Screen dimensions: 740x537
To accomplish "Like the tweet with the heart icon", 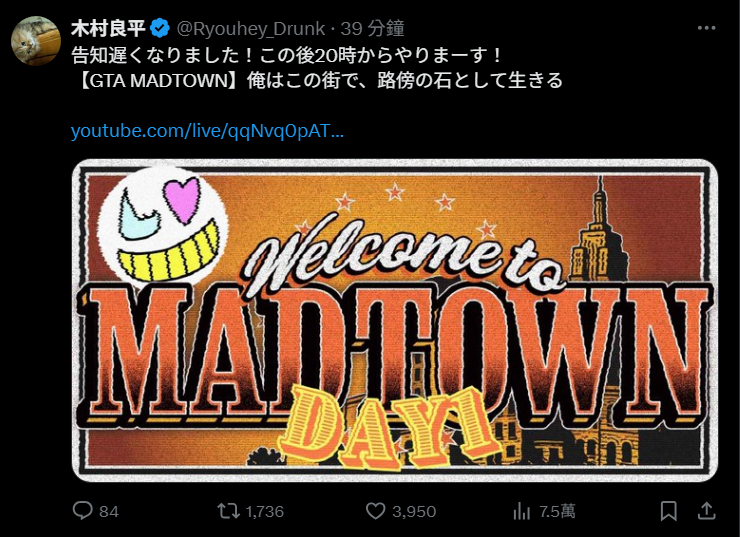I will [x=376, y=511].
